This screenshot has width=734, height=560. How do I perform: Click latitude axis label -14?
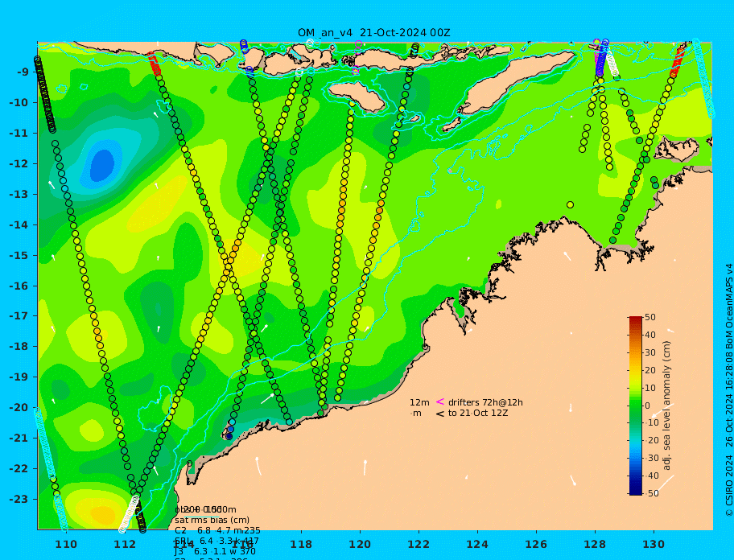point(19,225)
